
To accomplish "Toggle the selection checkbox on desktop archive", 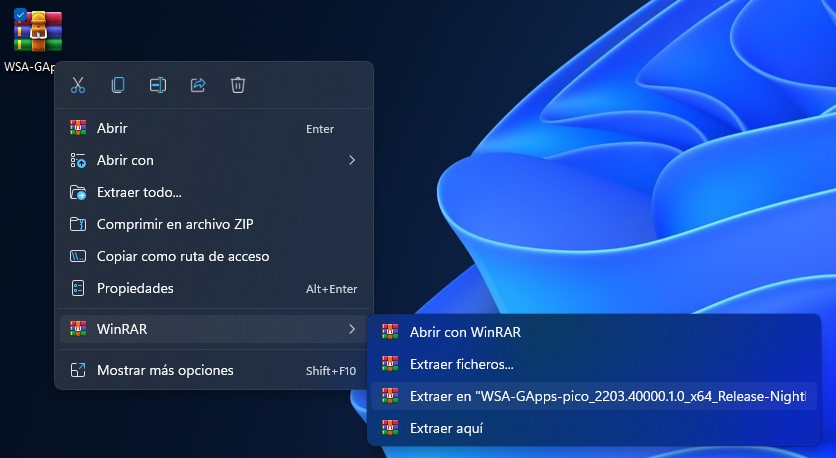I will (20, 14).
